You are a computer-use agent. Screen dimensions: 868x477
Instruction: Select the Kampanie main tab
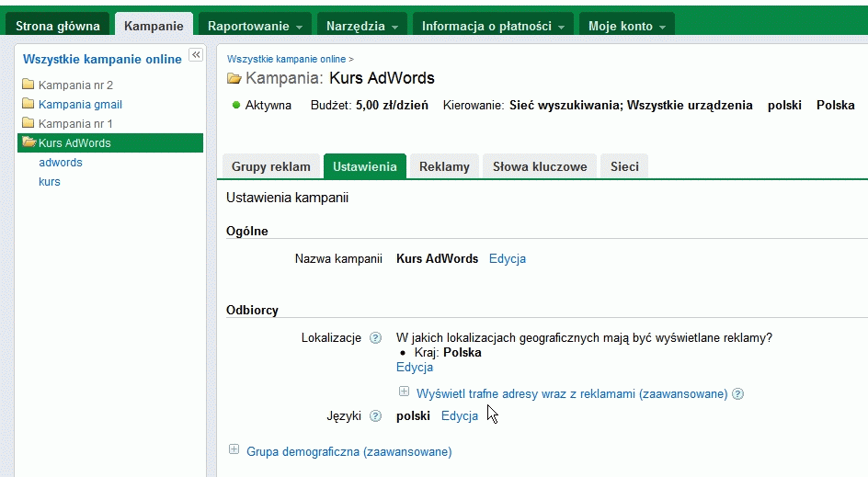(154, 26)
